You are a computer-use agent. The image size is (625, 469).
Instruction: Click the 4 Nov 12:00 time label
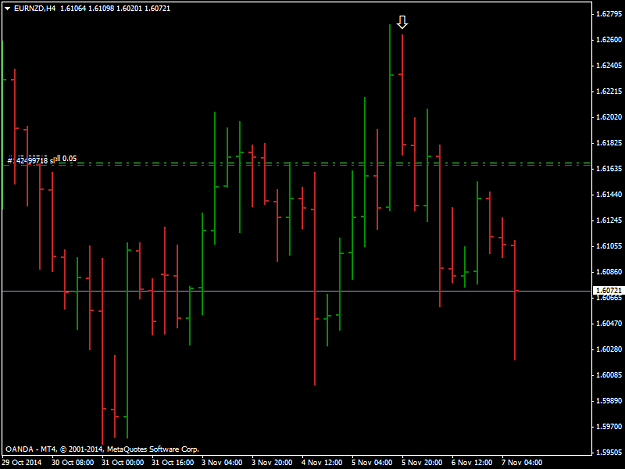click(x=322, y=463)
